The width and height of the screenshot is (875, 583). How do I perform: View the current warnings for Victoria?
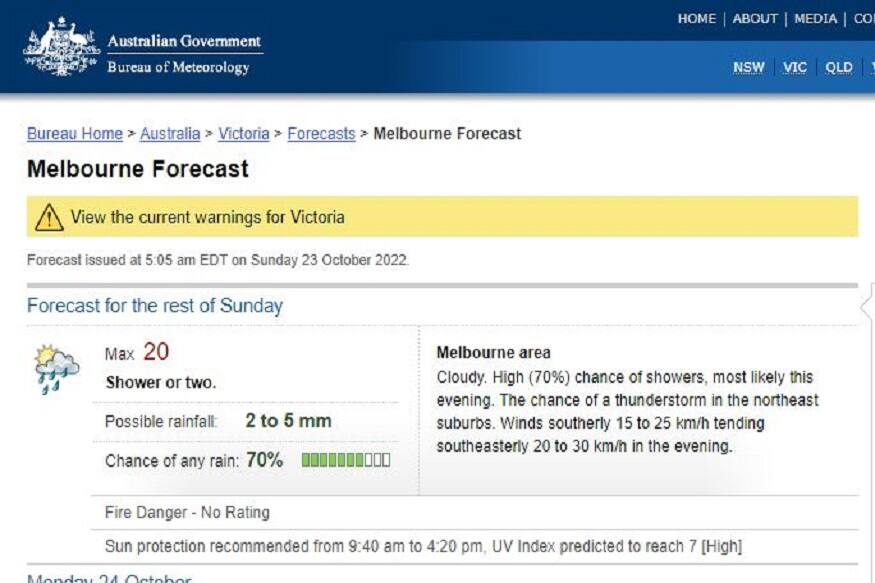(x=207, y=217)
